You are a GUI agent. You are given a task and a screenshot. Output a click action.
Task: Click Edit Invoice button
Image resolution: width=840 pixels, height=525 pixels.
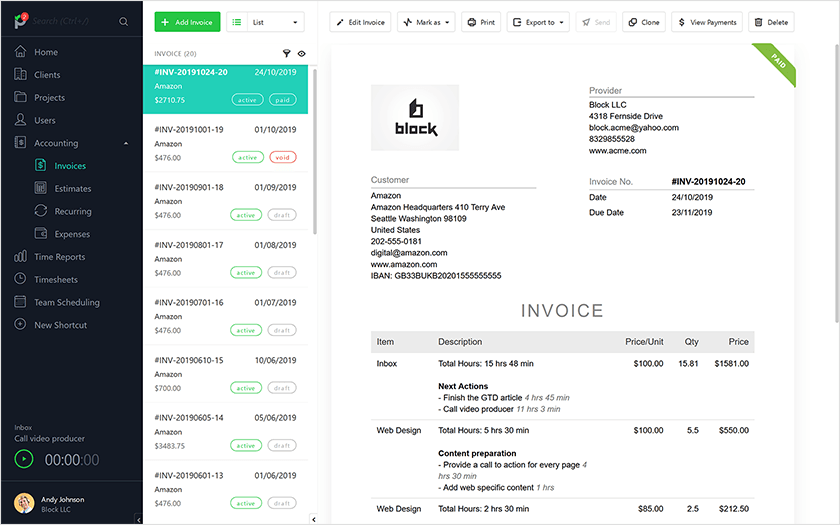(x=361, y=22)
